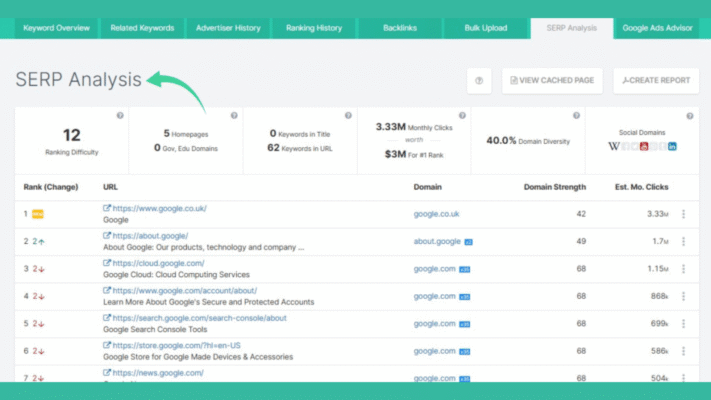
Task: Go to Google Ads Advisor tab
Action: 659,27
